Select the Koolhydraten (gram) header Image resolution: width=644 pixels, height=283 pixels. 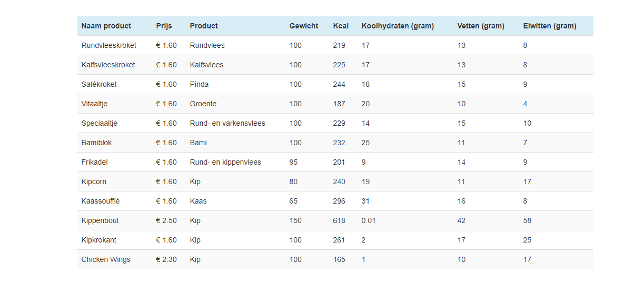398,26
